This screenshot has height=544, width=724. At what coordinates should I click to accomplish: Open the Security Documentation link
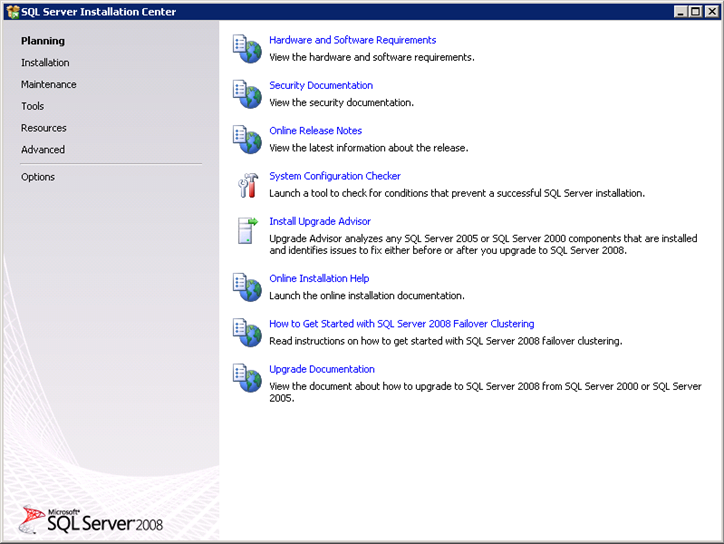[321, 85]
